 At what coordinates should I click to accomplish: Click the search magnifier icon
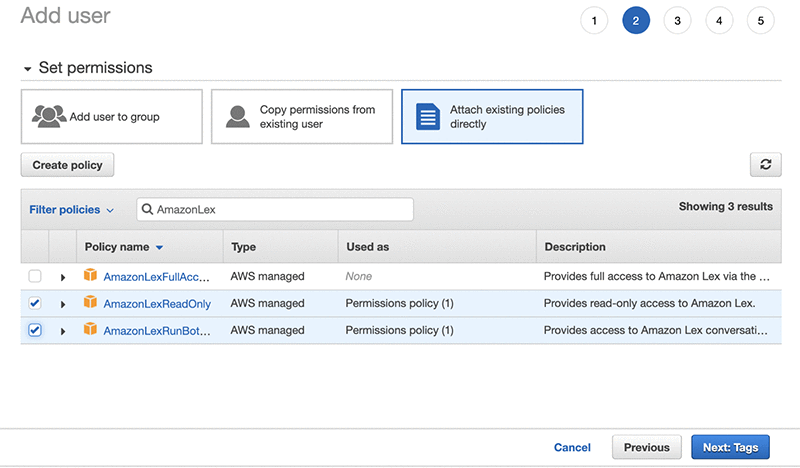(148, 210)
